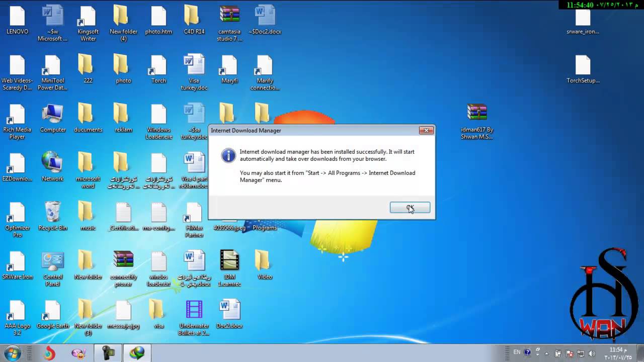This screenshot has height=362, width=644.
Task: Select the microsoft word folder
Action: 88,171
